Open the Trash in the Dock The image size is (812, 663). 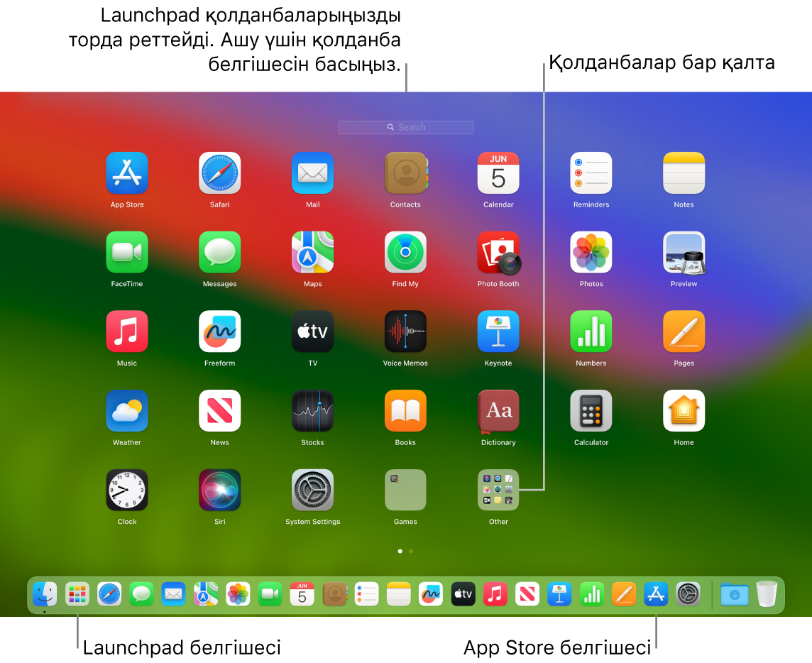767,594
